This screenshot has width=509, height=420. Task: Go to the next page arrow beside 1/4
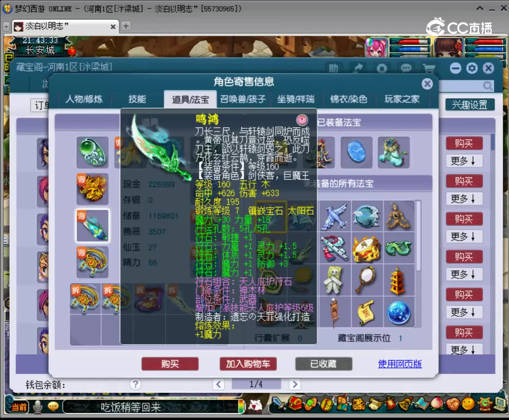coord(295,384)
